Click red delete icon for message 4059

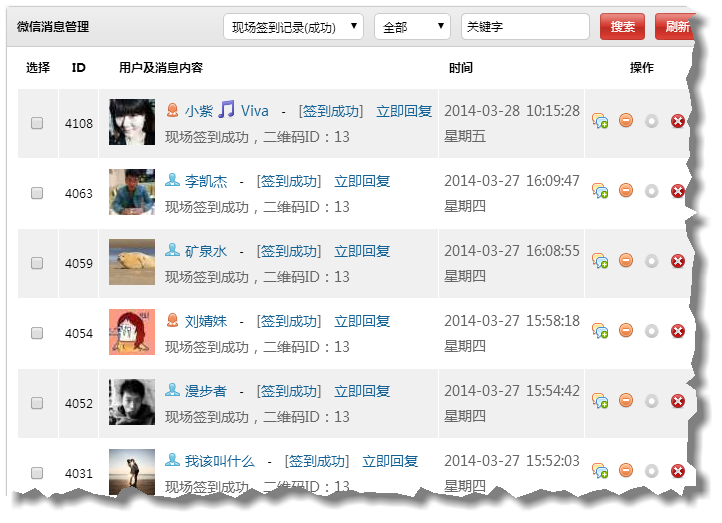[677, 261]
